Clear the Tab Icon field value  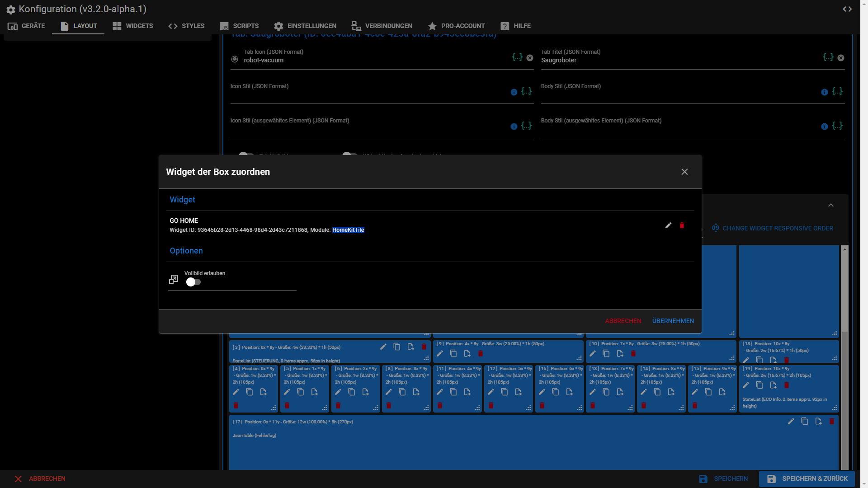530,58
